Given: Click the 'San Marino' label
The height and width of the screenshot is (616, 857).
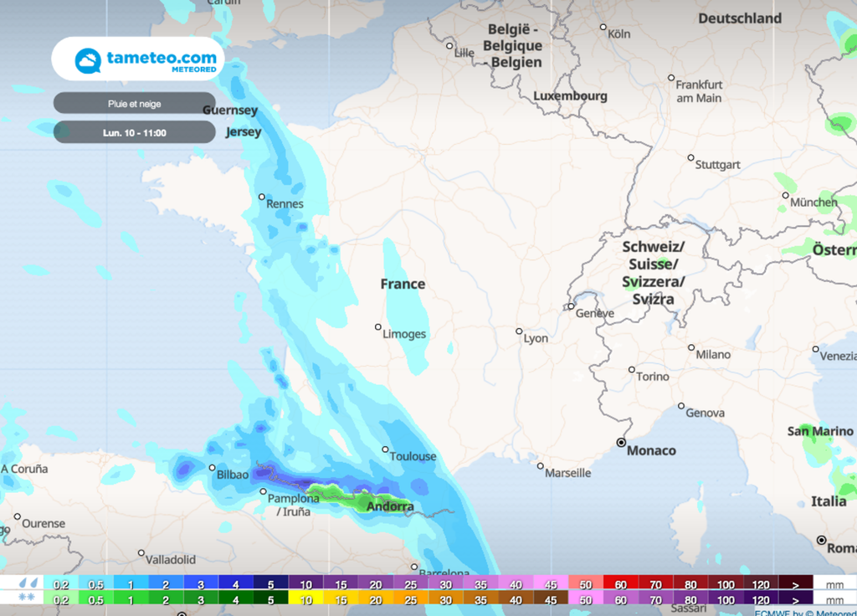Looking at the screenshot, I should click(x=820, y=431).
